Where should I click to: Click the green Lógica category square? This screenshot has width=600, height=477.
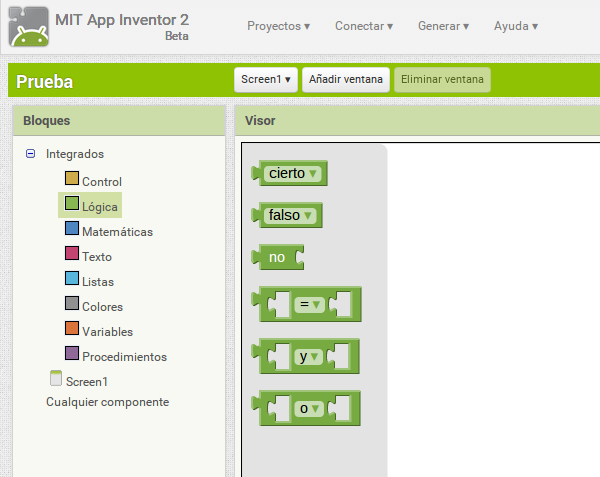[x=72, y=203]
